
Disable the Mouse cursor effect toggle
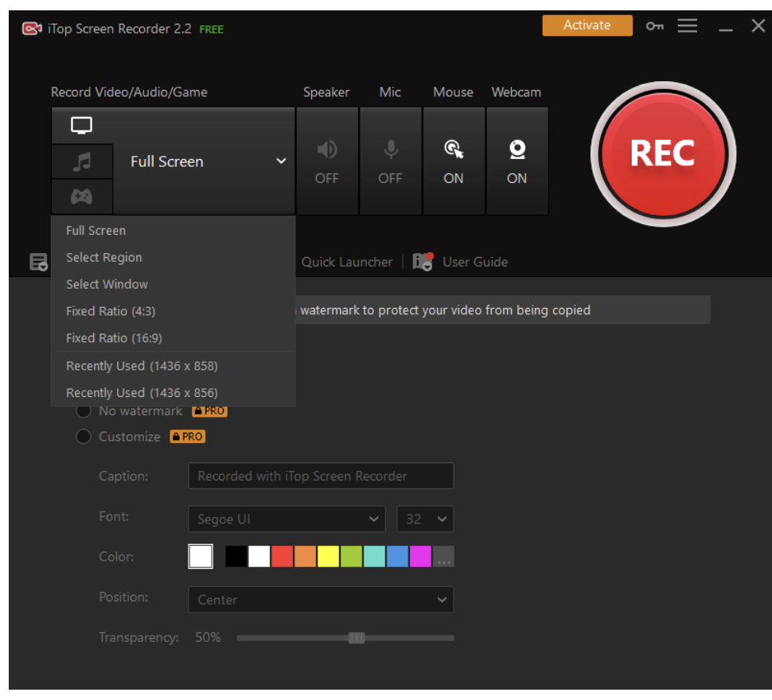tap(454, 161)
